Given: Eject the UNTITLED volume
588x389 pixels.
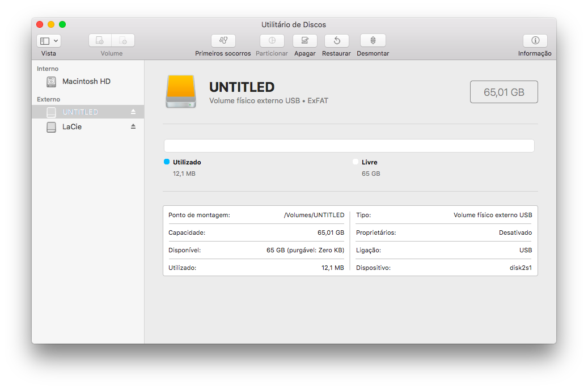Looking at the screenshot, I should 133,112.
